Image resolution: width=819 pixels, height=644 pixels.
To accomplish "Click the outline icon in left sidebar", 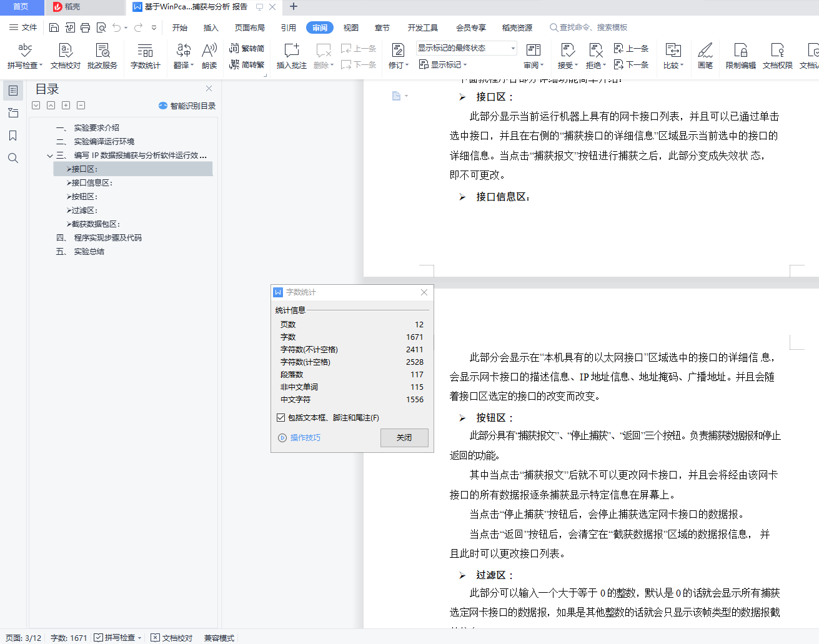I will point(13,91).
